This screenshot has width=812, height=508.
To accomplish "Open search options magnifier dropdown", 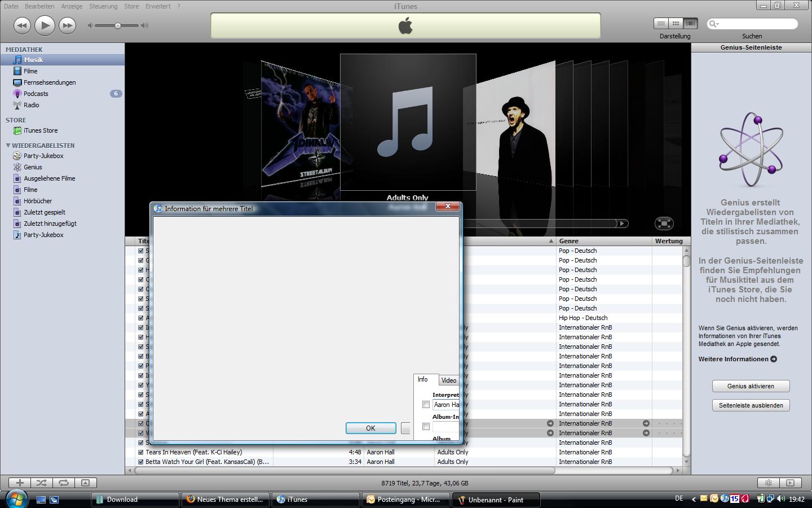I will 714,24.
